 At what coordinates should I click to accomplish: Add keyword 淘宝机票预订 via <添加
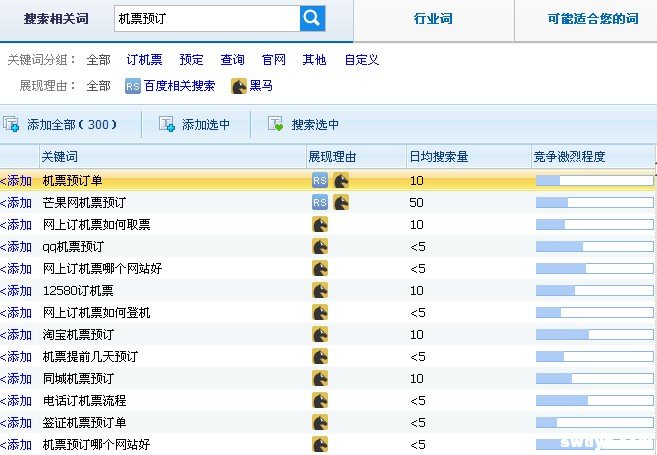[x=16, y=335]
